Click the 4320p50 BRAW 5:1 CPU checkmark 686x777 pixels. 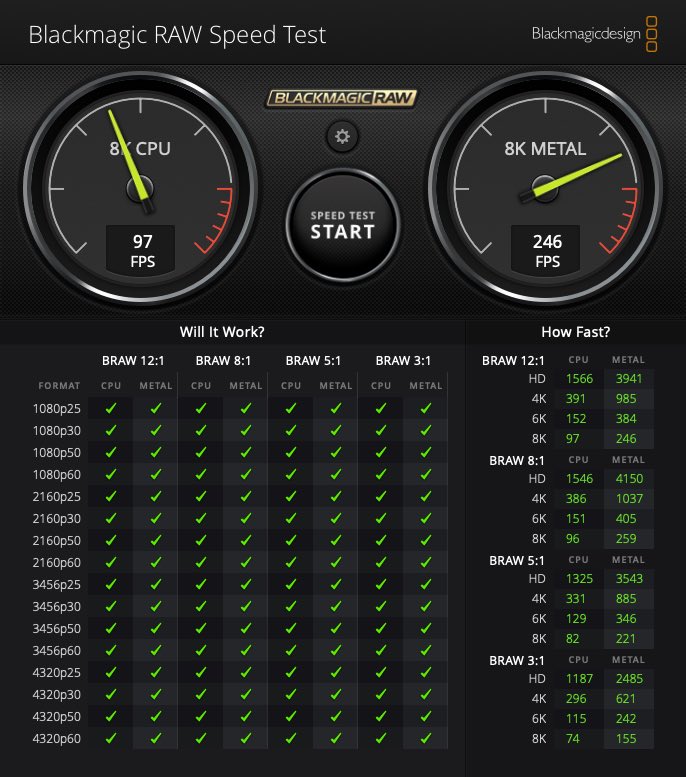coord(291,716)
